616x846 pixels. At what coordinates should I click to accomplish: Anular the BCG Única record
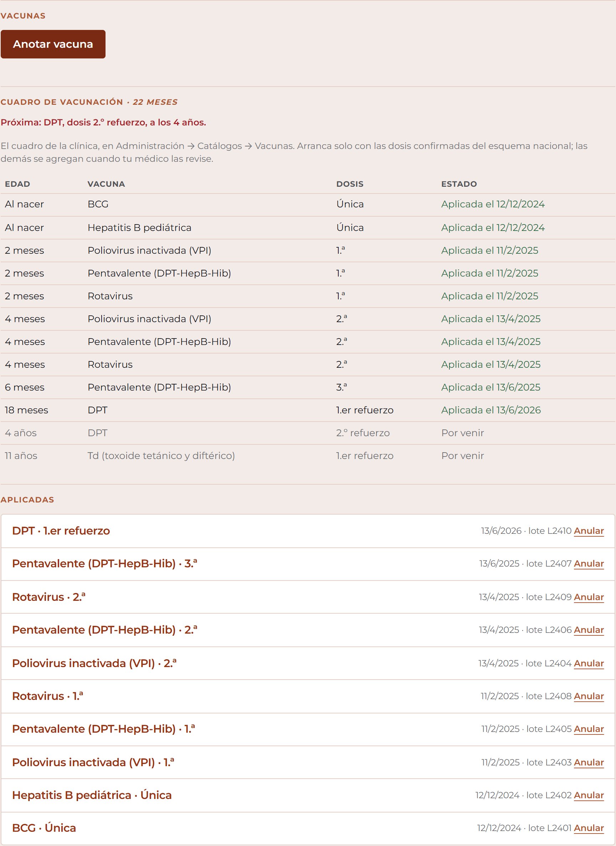coord(589,828)
